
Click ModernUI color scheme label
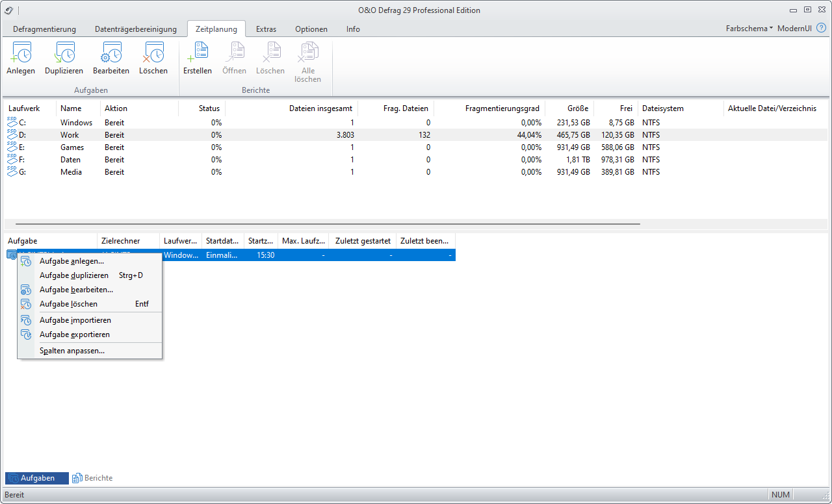(x=795, y=29)
